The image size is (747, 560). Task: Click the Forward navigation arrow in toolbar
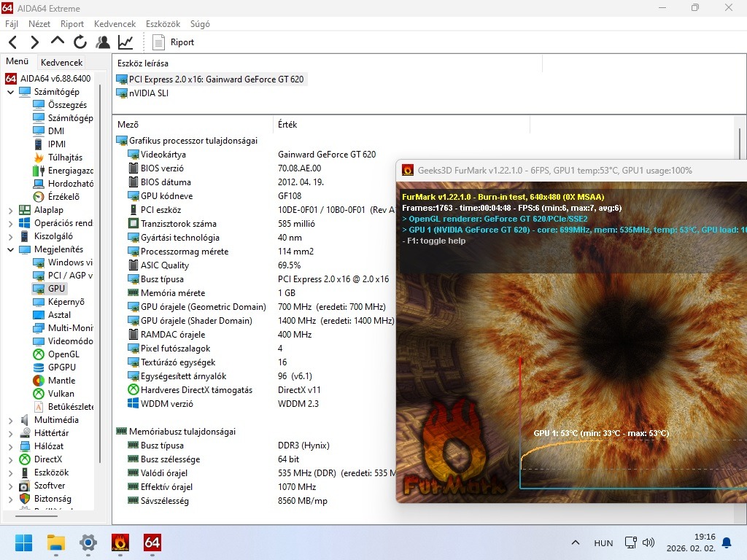(x=35, y=42)
